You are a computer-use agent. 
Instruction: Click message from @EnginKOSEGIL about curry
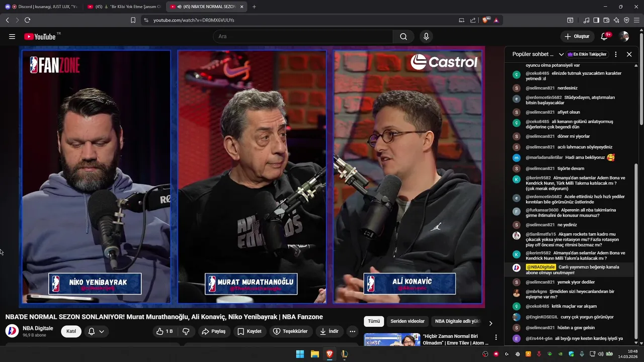pos(570,317)
